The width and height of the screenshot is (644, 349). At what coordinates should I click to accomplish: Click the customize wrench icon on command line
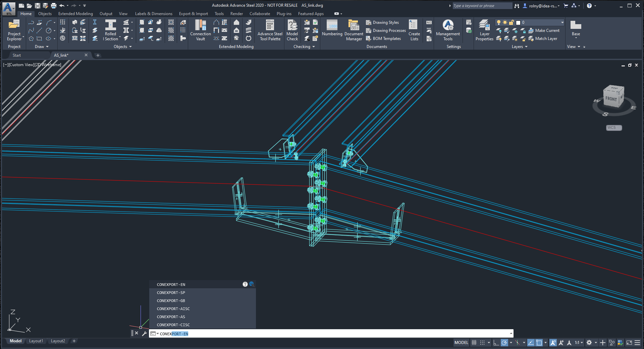(144, 333)
